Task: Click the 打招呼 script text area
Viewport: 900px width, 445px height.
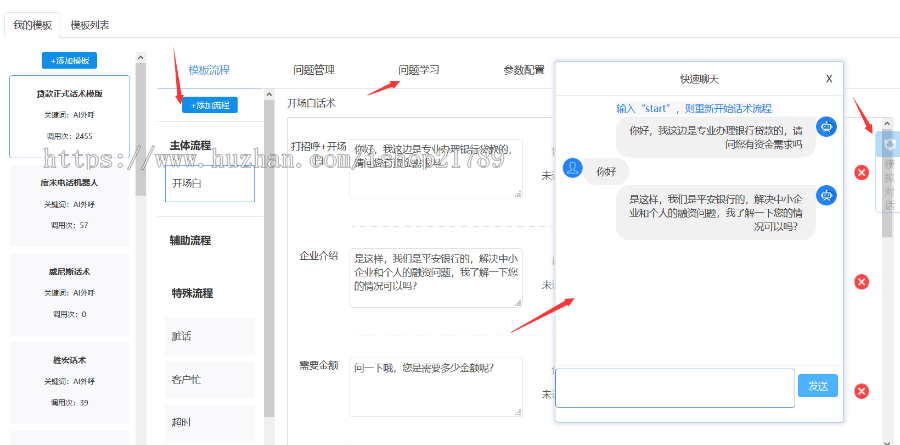Action: tap(436, 169)
